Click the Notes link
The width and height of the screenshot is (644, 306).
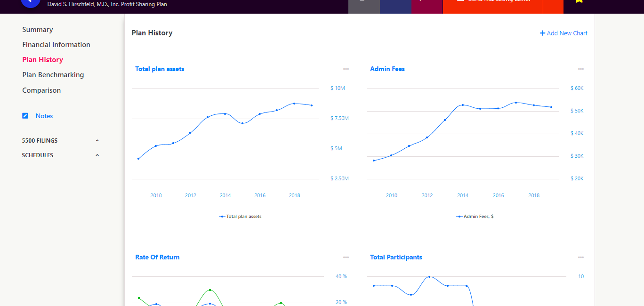(44, 116)
